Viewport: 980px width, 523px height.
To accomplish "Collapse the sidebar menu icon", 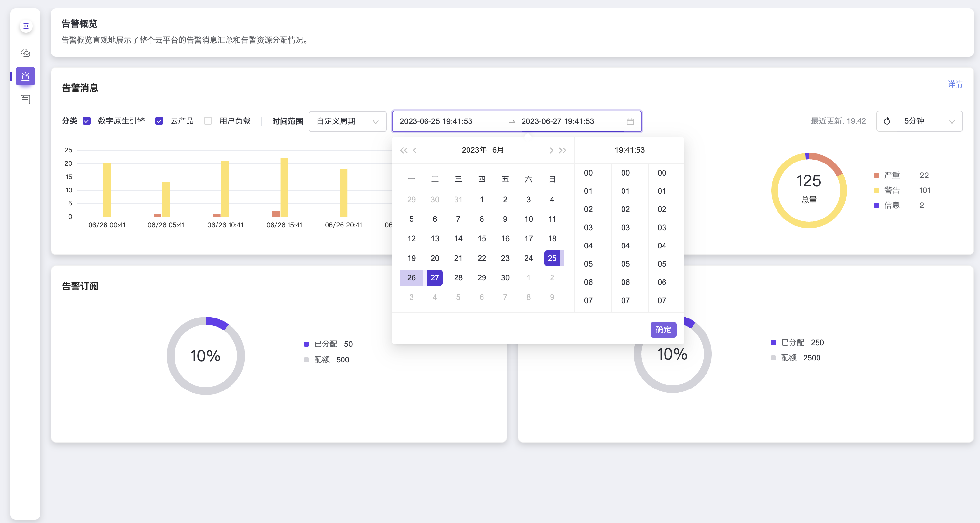I will pos(26,26).
